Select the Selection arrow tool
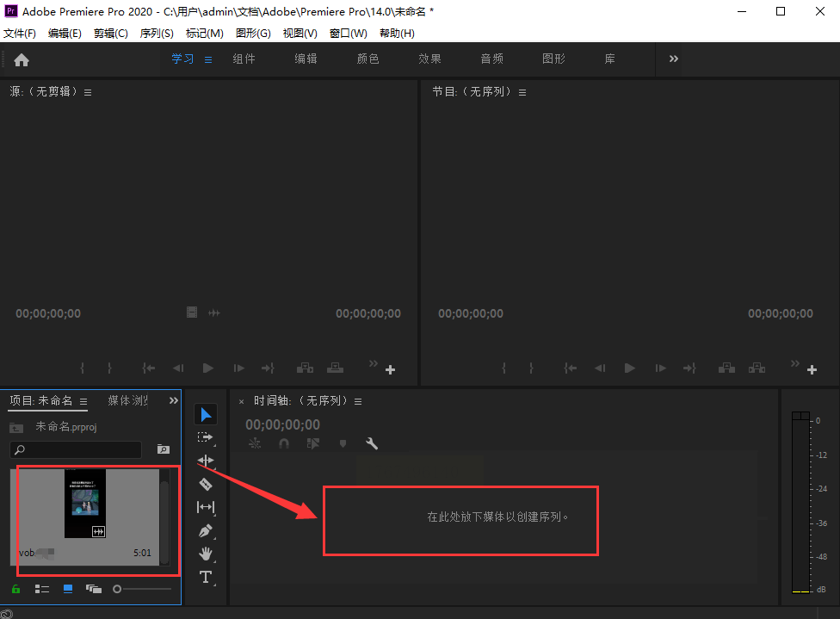 click(206, 415)
